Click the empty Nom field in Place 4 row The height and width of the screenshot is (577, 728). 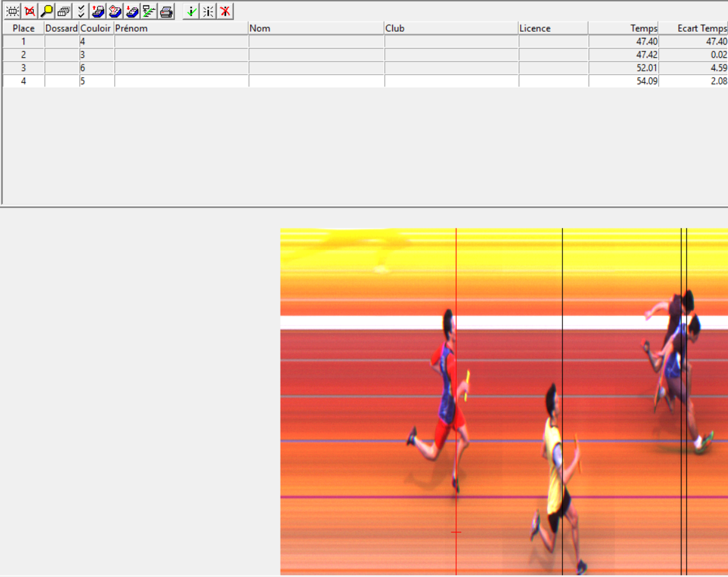[317, 81]
